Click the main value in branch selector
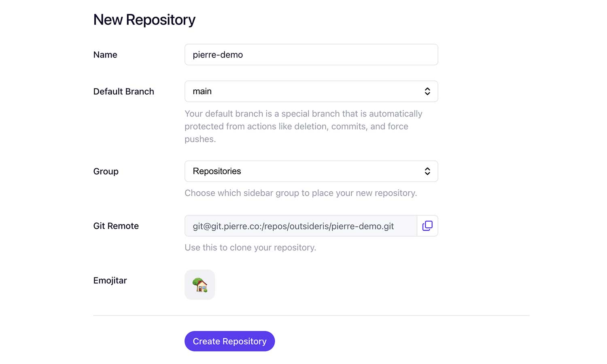The width and height of the screenshot is (607, 364). pyautogui.click(x=202, y=91)
